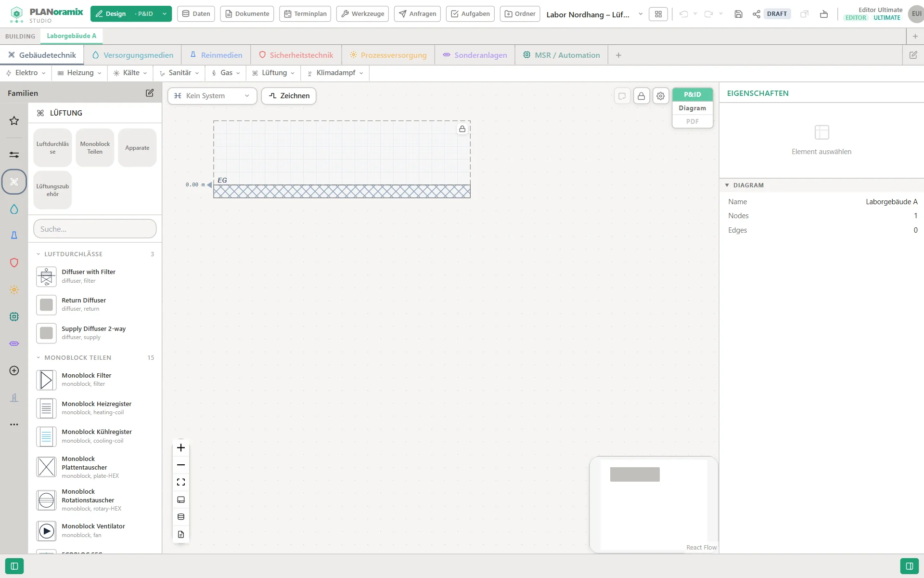Open the Kein System dropdown
The width and height of the screenshot is (924, 578).
click(x=212, y=96)
